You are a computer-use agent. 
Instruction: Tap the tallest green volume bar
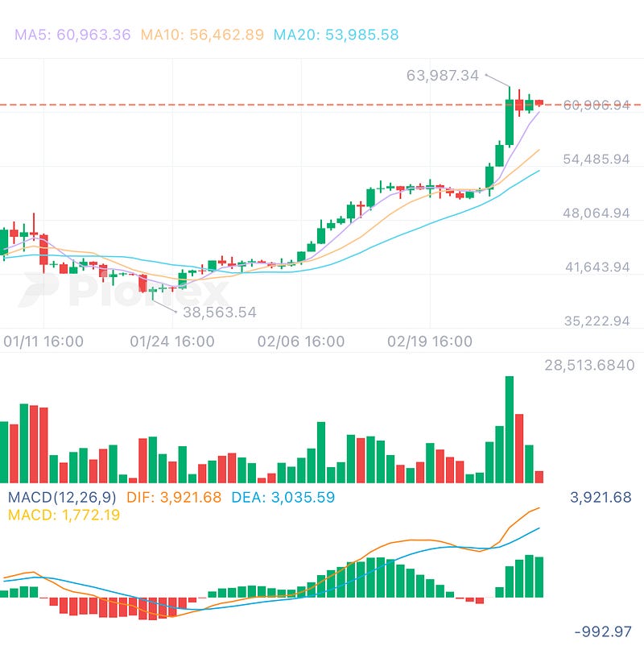pyautogui.click(x=510, y=429)
